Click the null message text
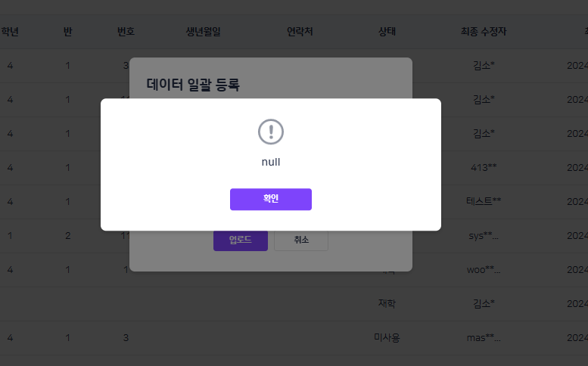 tap(271, 162)
